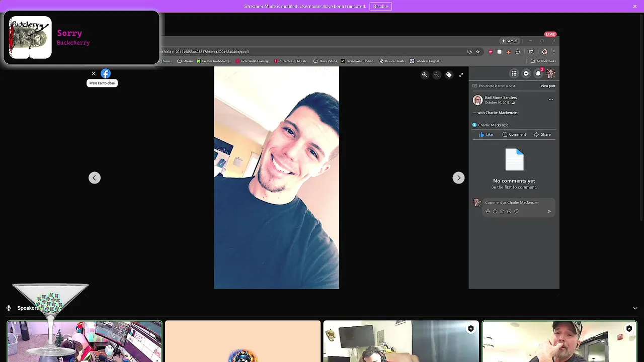
Task: Open Chrome three-dot menu
Action: (x=554, y=52)
